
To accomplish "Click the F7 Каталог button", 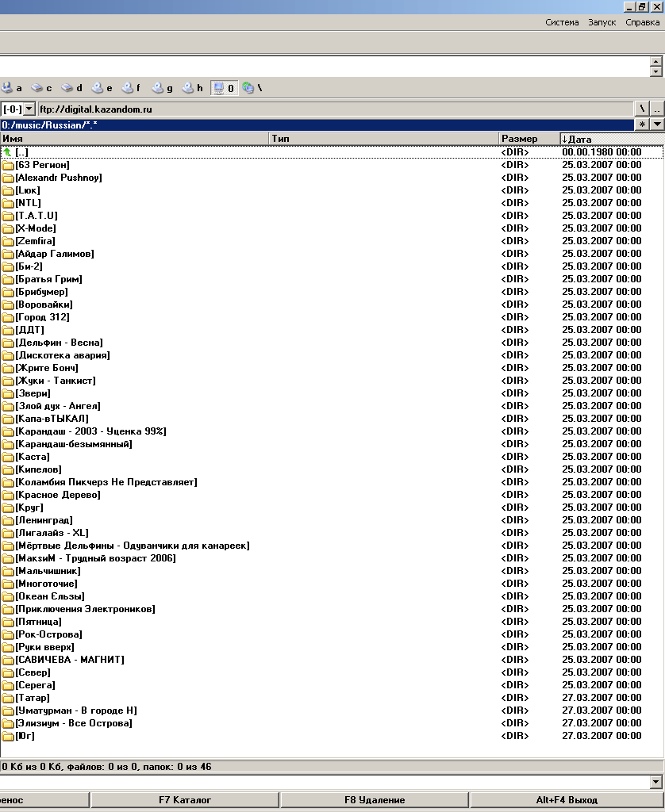I will [x=185, y=800].
